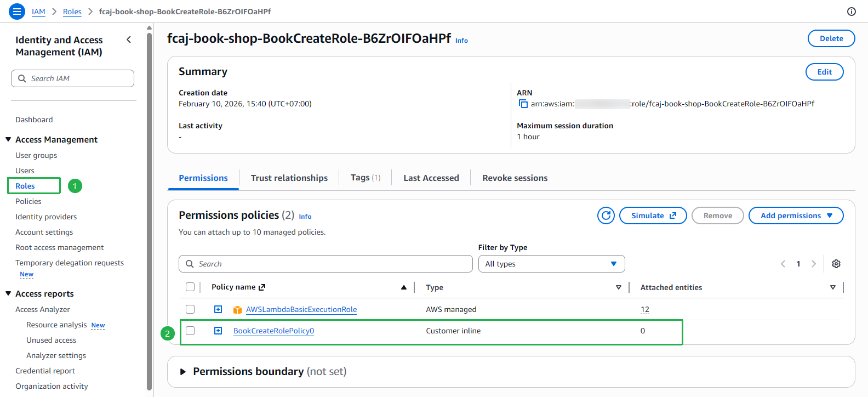Refresh the permissions policies list

pyautogui.click(x=606, y=215)
